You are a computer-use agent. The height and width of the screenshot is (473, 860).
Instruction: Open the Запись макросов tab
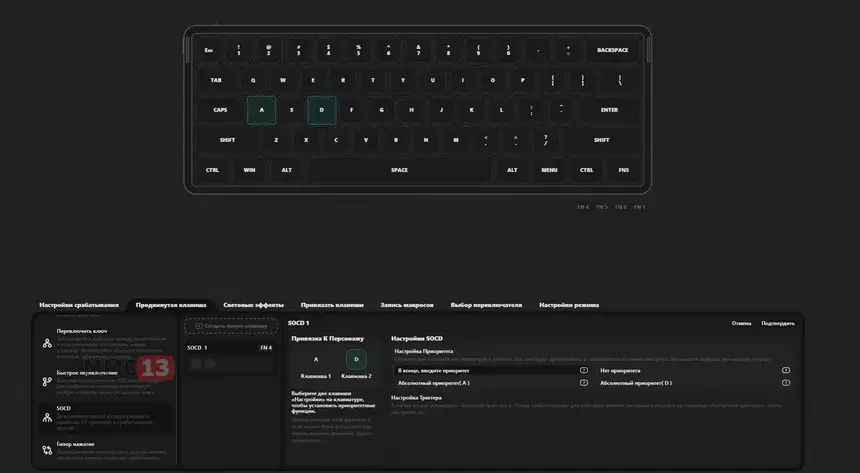(x=407, y=305)
